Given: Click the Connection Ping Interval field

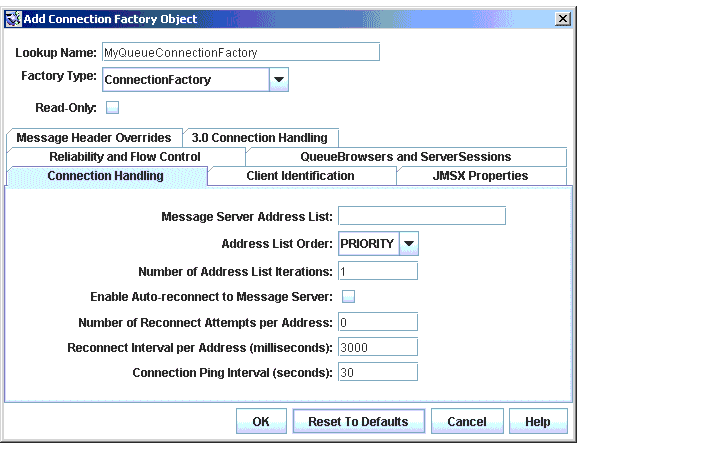Looking at the screenshot, I should [378, 372].
